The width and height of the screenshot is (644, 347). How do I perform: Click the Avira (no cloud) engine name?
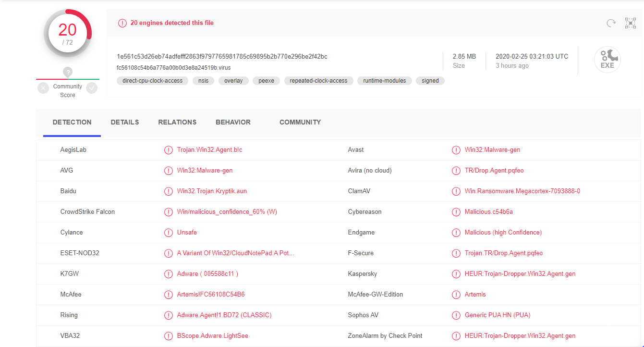click(x=370, y=171)
